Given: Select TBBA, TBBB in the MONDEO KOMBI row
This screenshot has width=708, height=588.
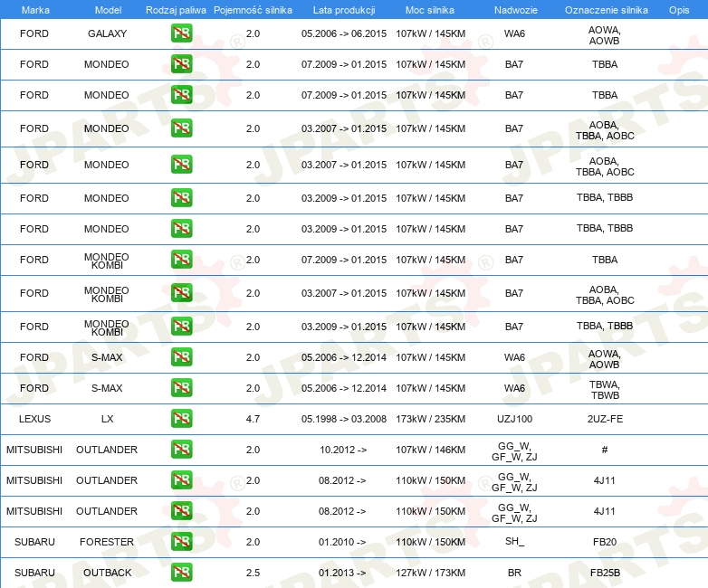Looking at the screenshot, I should (x=605, y=326).
